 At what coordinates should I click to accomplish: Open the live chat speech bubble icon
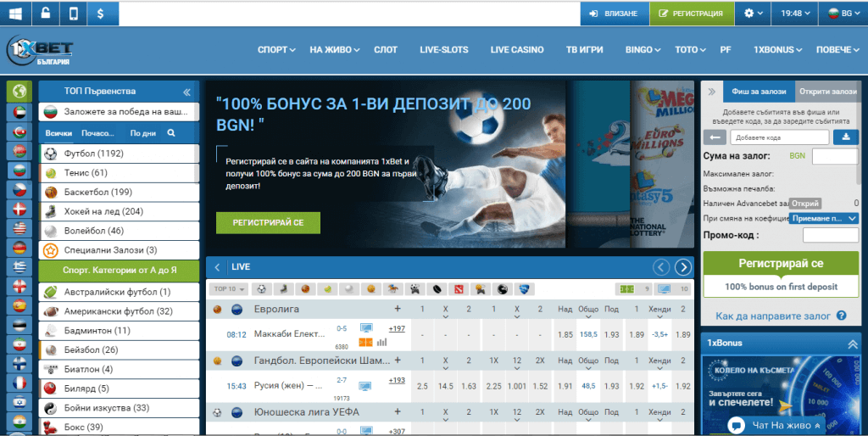[737, 424]
